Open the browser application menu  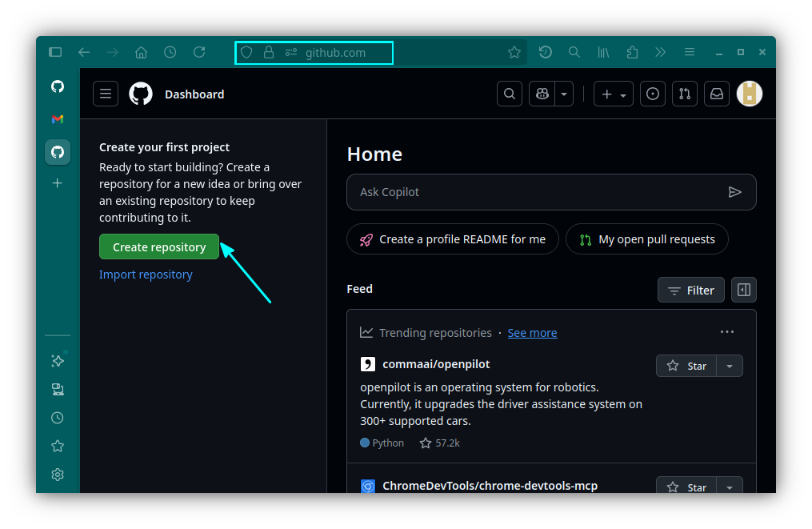[x=689, y=52]
